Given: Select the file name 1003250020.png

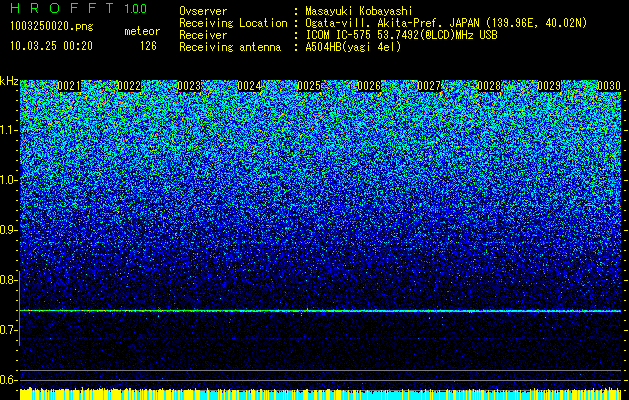Looking at the screenshot, I should (x=52, y=27).
